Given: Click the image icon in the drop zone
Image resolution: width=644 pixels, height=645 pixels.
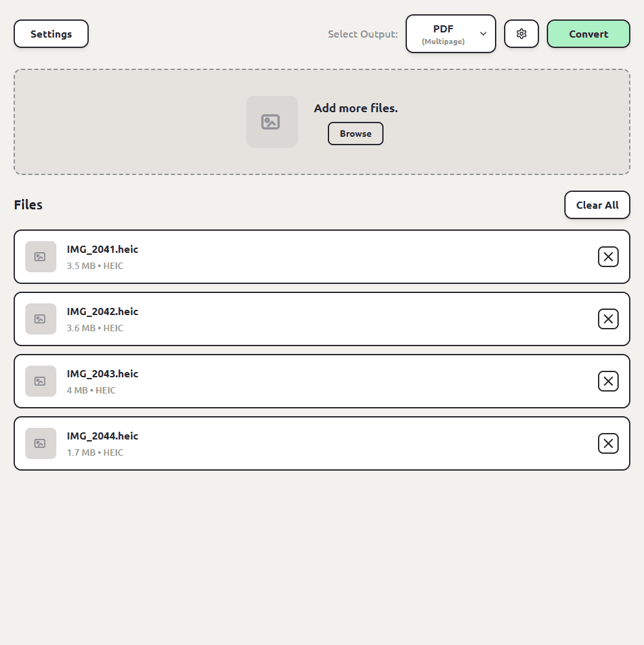Looking at the screenshot, I should (272, 122).
